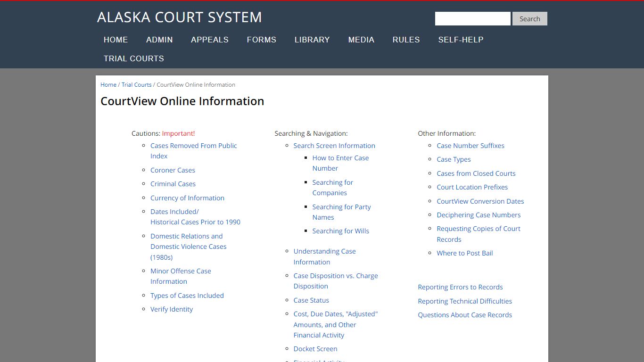Open CourtView Conversion Dates link
The height and width of the screenshot is (362, 644).
pyautogui.click(x=480, y=201)
